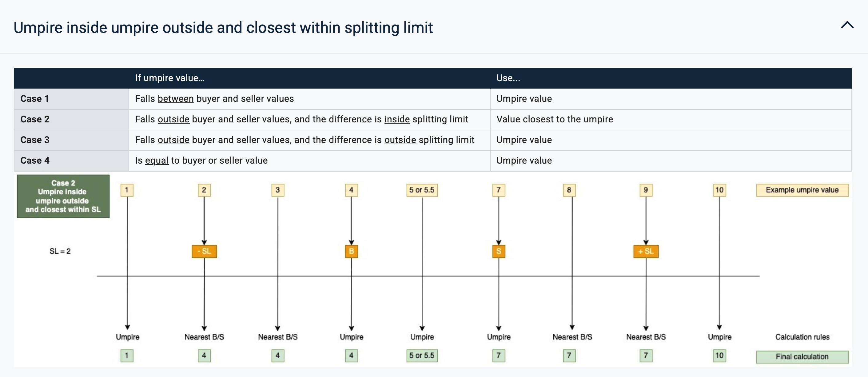Select the 'Case 1' table row header

[x=35, y=99]
